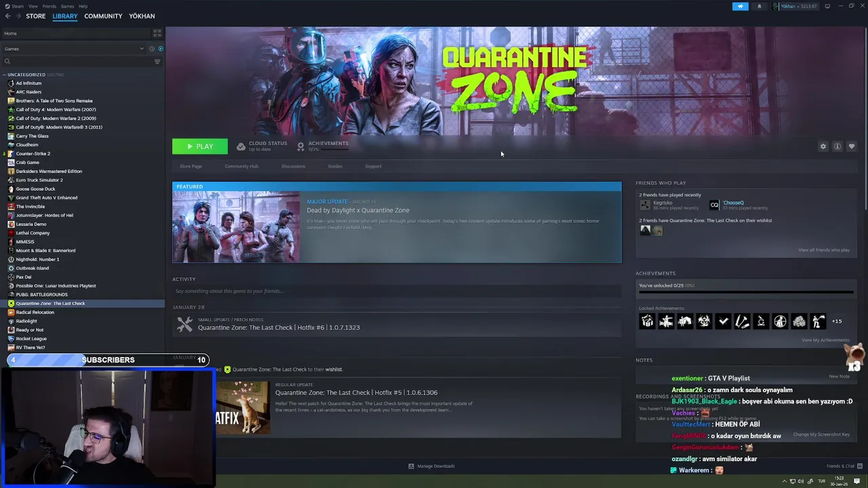868x488 pixels.
Task: Sort library by recent activity clock icon
Action: [152, 49]
